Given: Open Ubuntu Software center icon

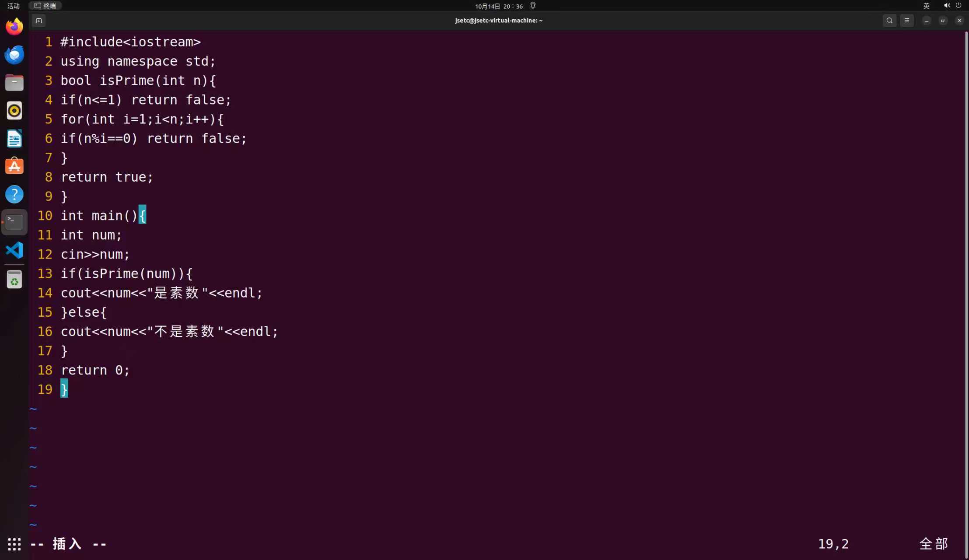Looking at the screenshot, I should [x=14, y=167].
